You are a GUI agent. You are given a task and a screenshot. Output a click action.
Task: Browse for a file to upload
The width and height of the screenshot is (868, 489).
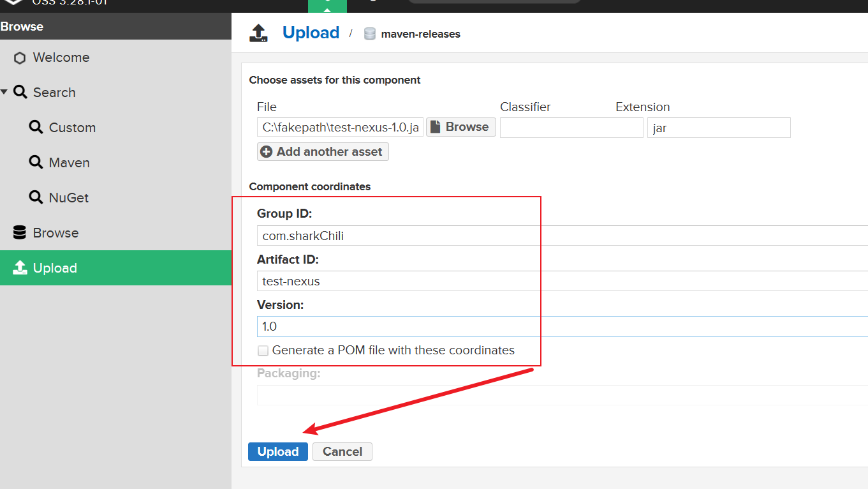click(x=460, y=127)
